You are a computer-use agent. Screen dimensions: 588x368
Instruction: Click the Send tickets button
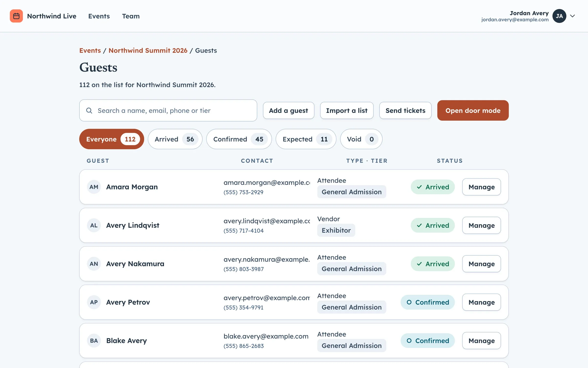coord(405,110)
